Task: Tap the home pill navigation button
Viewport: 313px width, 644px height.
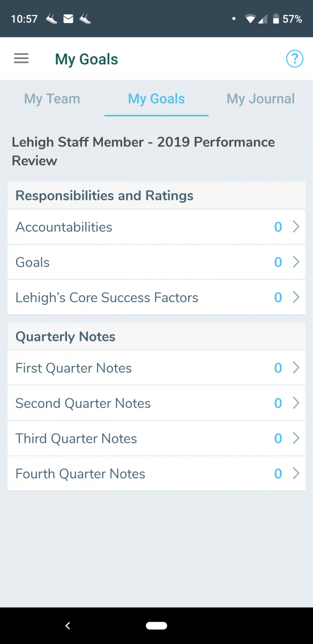Action: pos(156,625)
